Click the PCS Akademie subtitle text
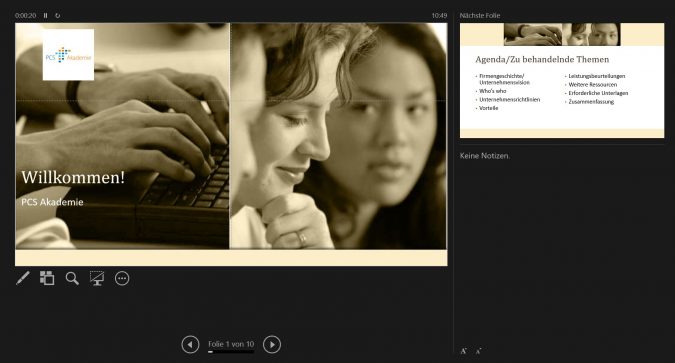This screenshot has width=675, height=363. pos(52,202)
